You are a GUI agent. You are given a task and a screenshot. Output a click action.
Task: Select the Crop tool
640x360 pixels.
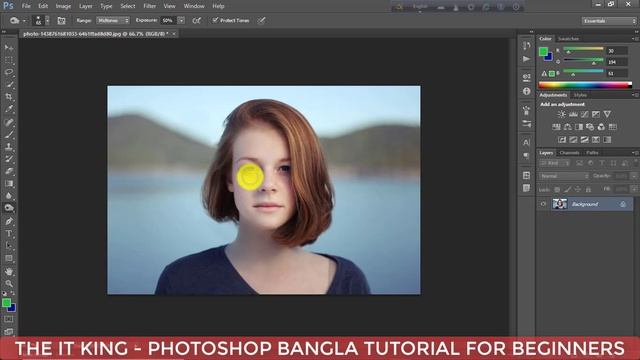(x=9, y=97)
